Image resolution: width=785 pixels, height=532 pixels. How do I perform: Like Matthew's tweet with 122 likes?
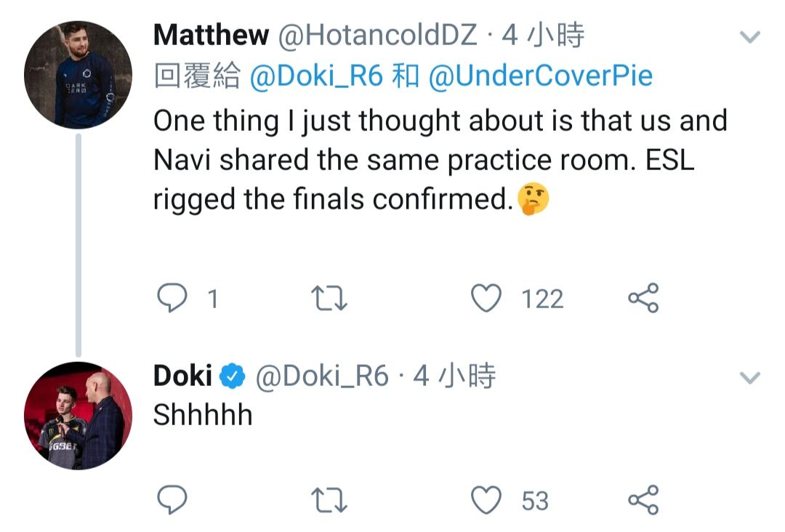(x=486, y=299)
